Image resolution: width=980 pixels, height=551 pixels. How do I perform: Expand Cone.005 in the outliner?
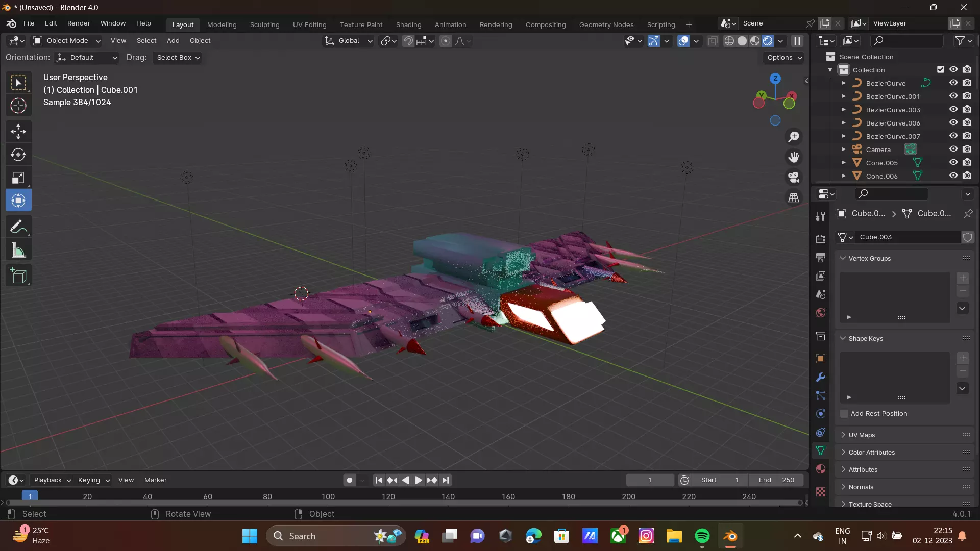coord(843,163)
